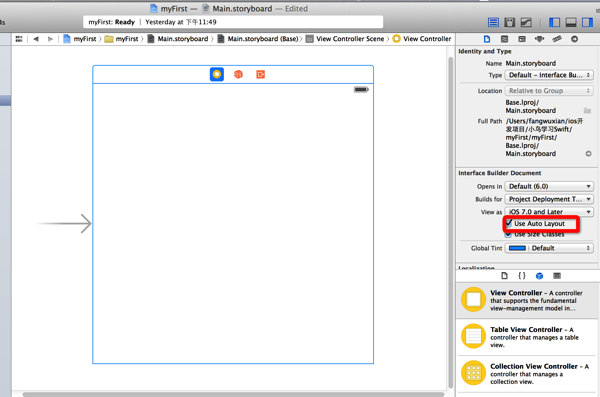Screen dimensions: 600x397
Task: Select the yellow View Controller dock icon
Action: coord(217,74)
